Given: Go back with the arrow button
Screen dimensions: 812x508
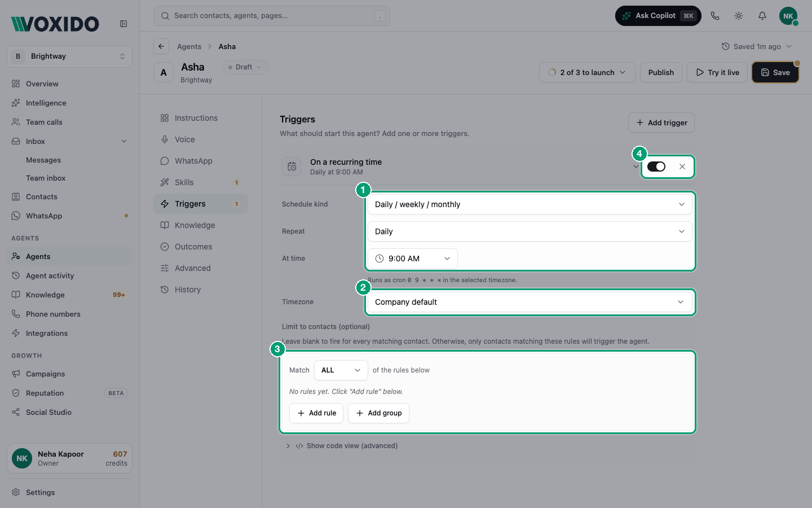Looking at the screenshot, I should 161,46.
